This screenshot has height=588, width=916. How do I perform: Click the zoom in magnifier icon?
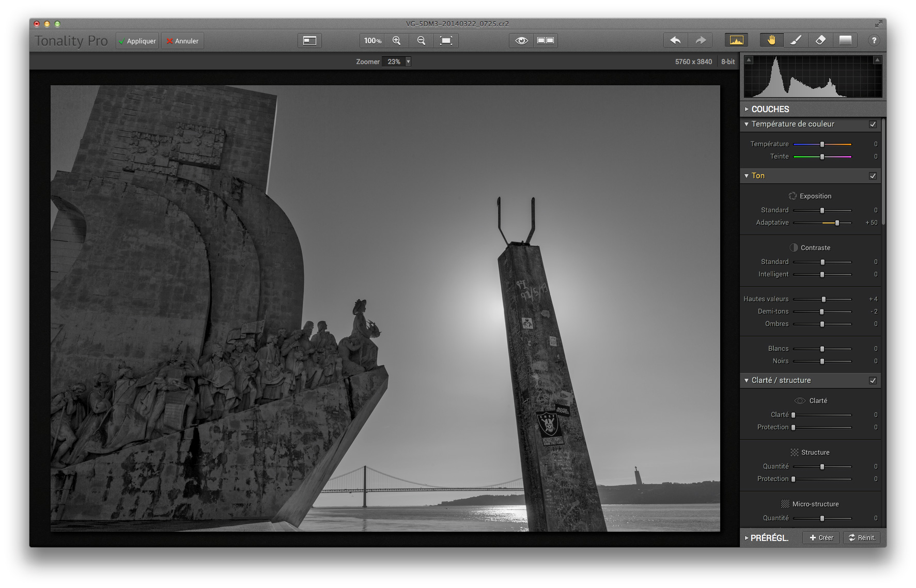397,40
